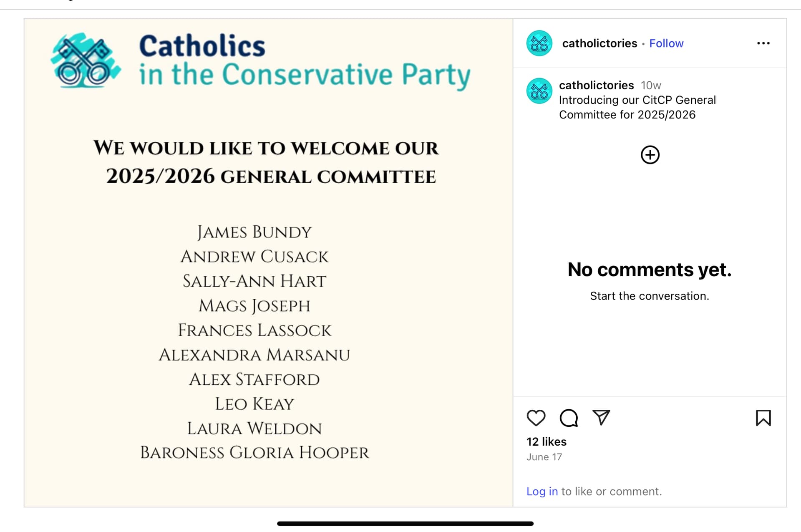Click the home indicator bar at the bottom
This screenshot has height=532, width=801.
(405, 524)
